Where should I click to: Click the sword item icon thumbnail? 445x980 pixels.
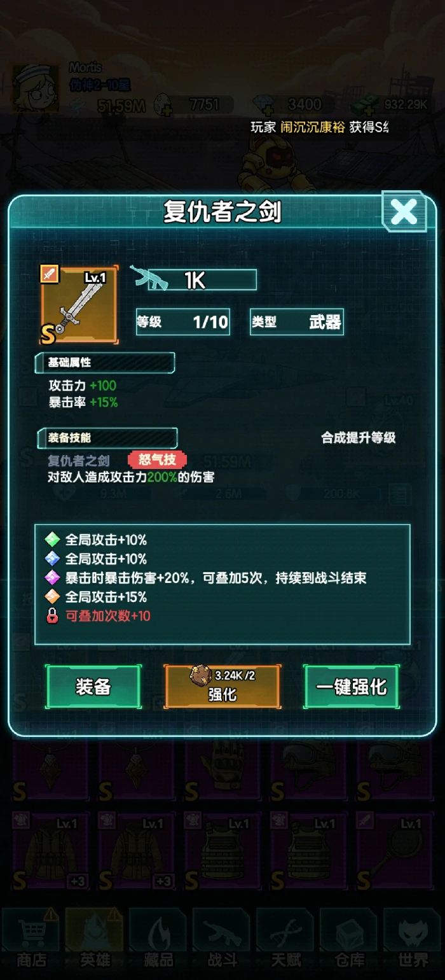79,305
